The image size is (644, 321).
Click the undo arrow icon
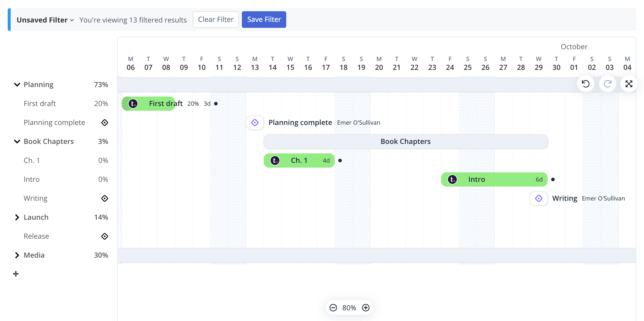[585, 84]
